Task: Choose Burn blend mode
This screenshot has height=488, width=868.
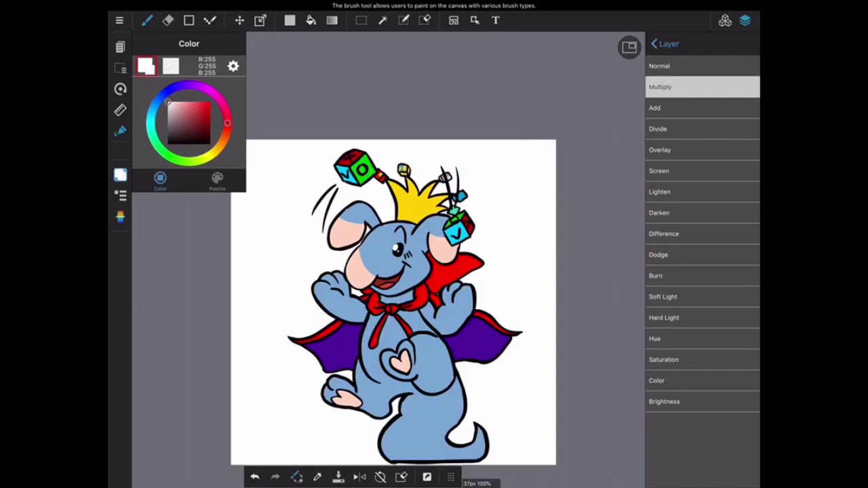Action: [703, 276]
